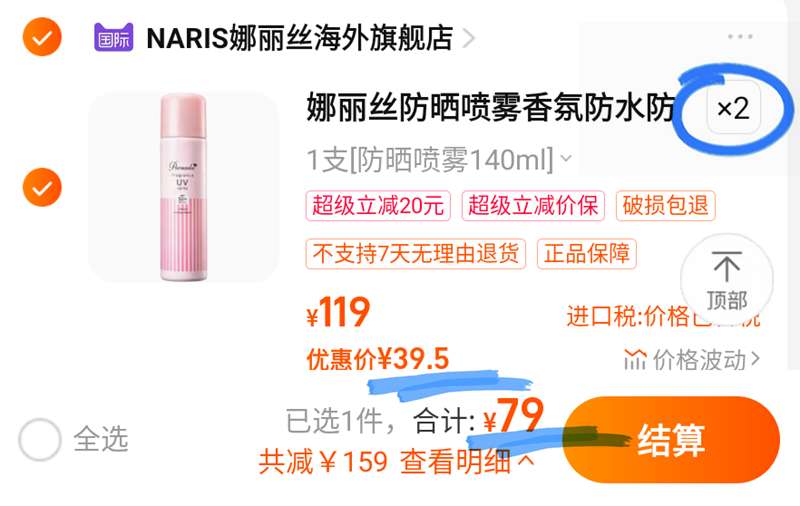Screen dimensions: 800x506
Task: Expand 查看明细 discount details
Action: (x=467, y=462)
